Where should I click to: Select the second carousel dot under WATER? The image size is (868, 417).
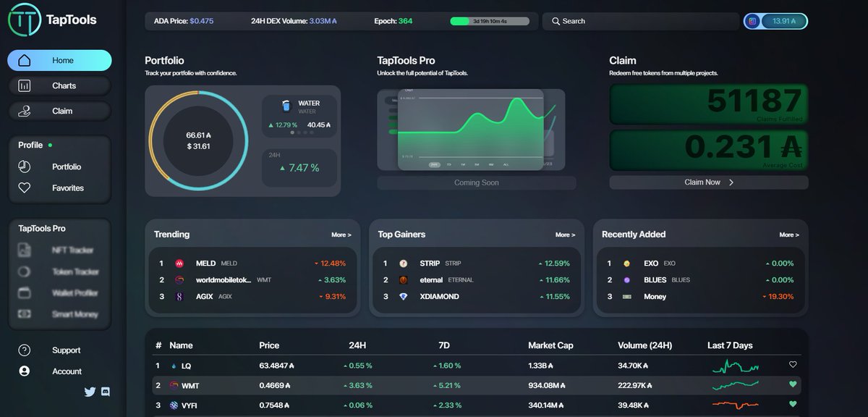(x=299, y=132)
